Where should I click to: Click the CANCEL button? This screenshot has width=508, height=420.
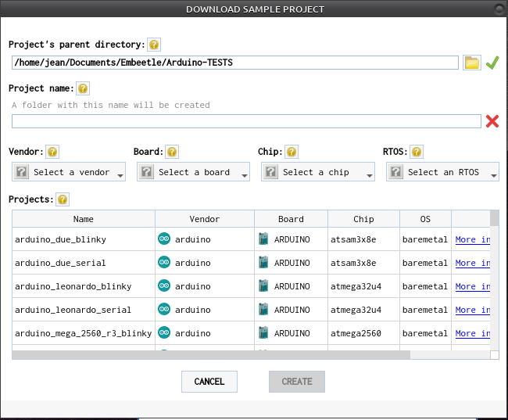tap(209, 382)
